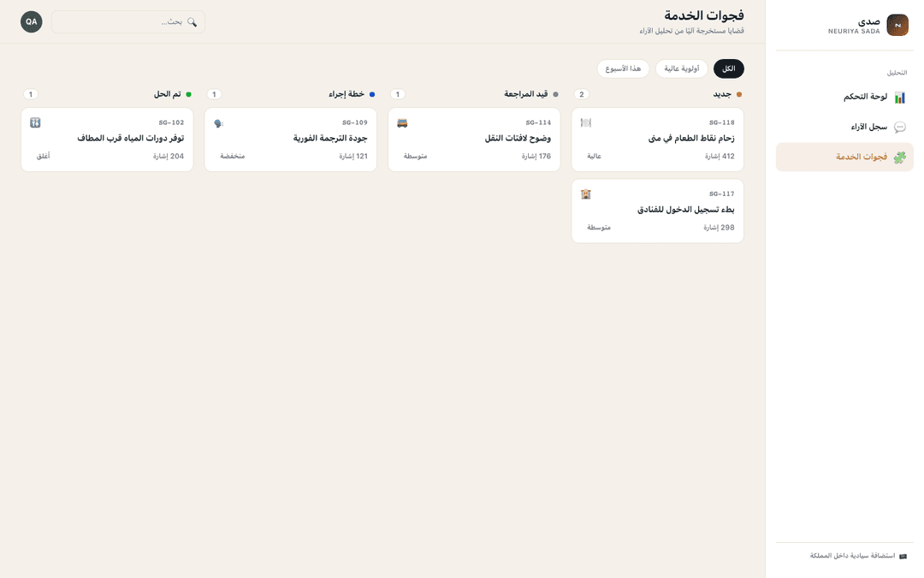This screenshot has width=924, height=578.
Task: Click the puzzle-piece icon beside فجوات الخدمة
Action: (x=900, y=157)
